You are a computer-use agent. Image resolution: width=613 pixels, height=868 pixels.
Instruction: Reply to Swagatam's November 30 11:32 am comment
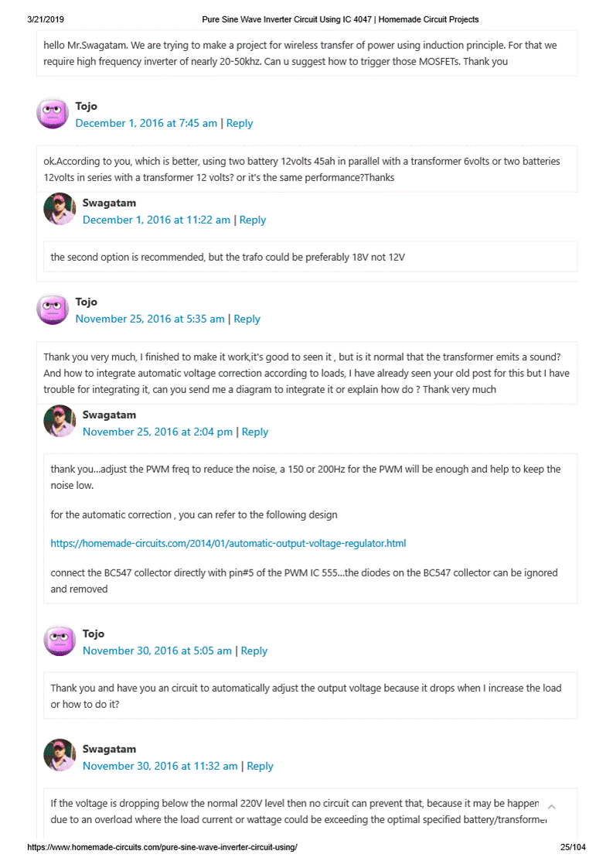260,766
